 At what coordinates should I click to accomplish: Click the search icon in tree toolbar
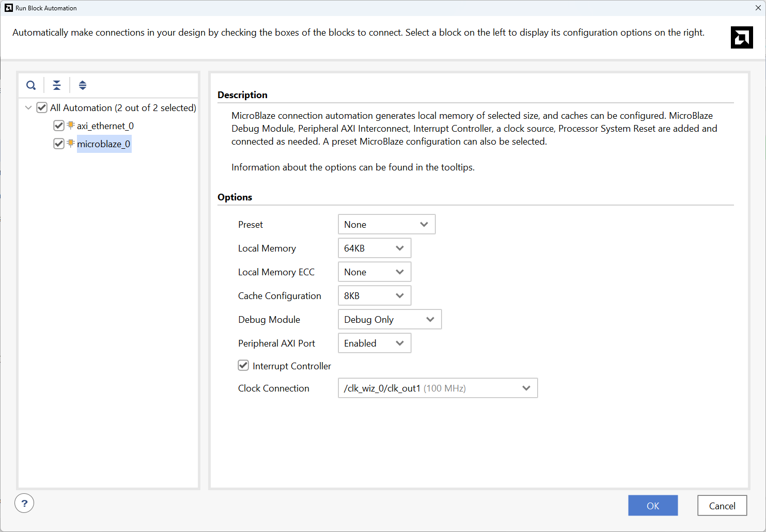[x=31, y=85]
